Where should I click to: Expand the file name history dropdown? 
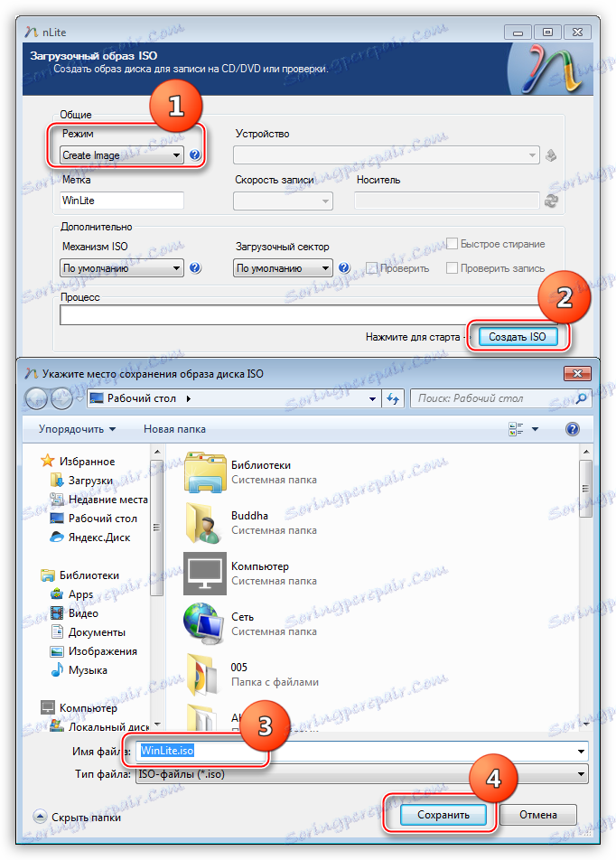coord(581,751)
